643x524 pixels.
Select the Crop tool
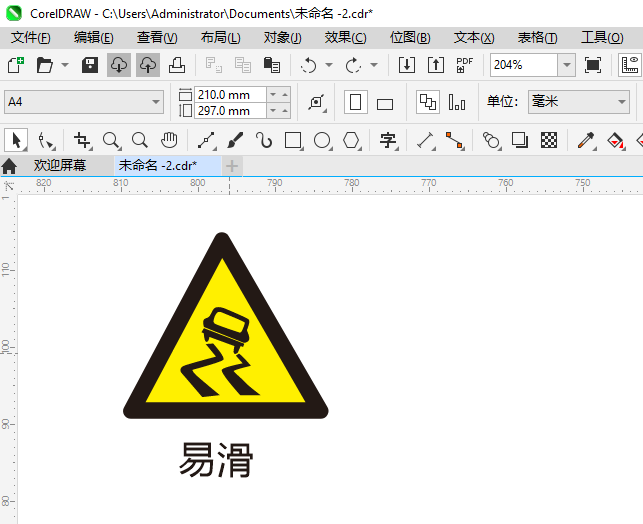point(82,141)
